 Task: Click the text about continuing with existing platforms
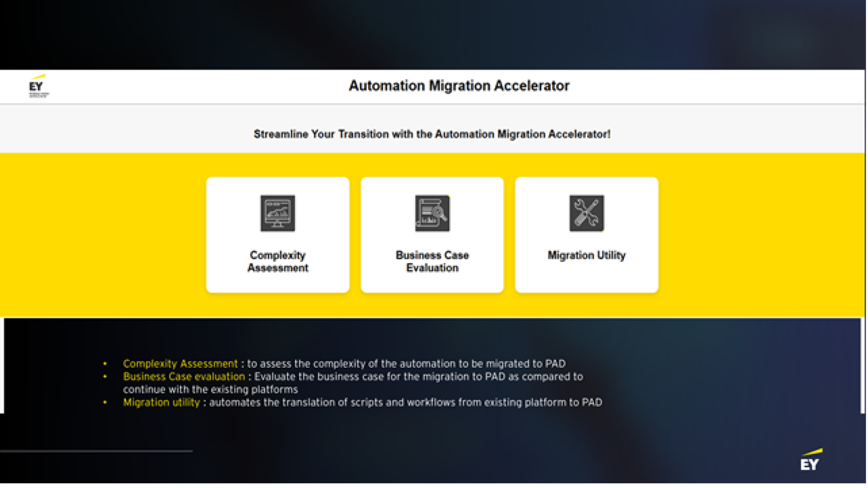click(210, 390)
